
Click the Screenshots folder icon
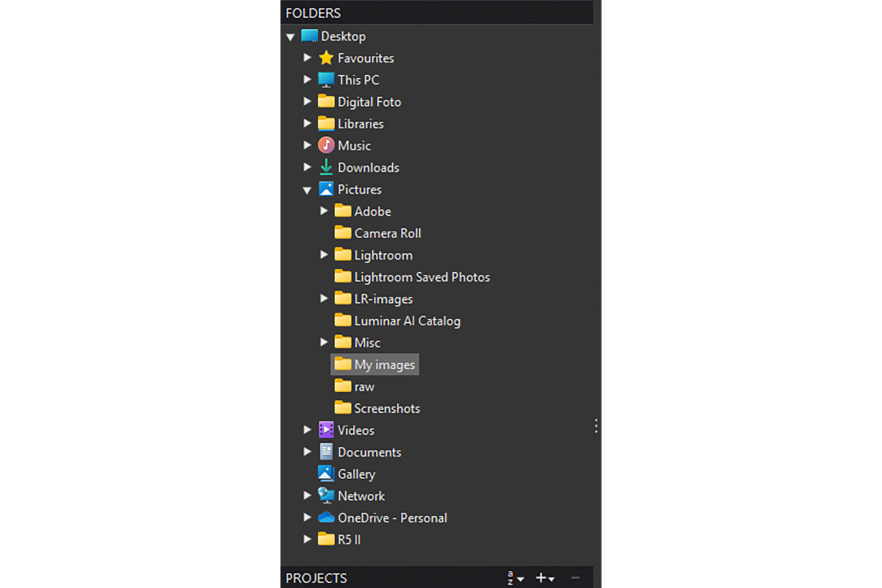(343, 407)
